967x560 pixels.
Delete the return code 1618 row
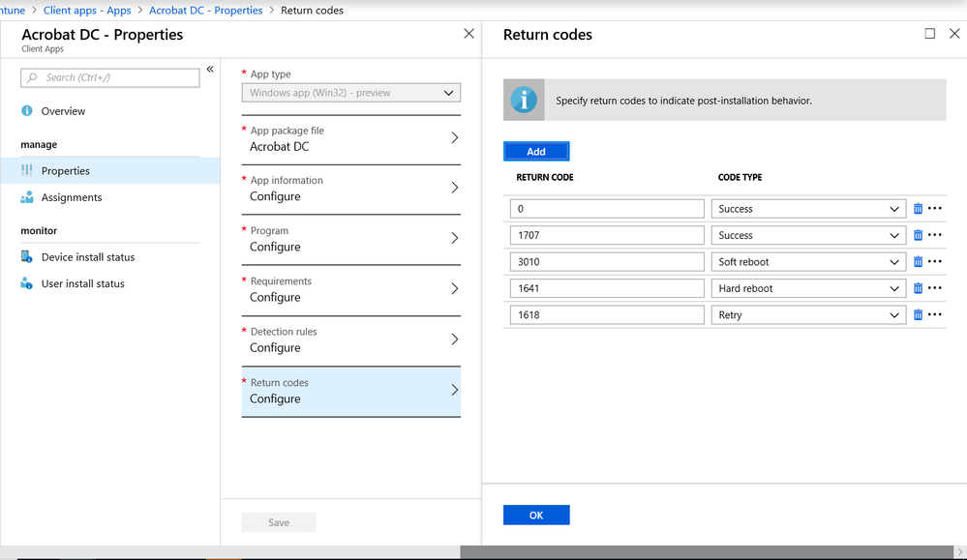(918, 314)
